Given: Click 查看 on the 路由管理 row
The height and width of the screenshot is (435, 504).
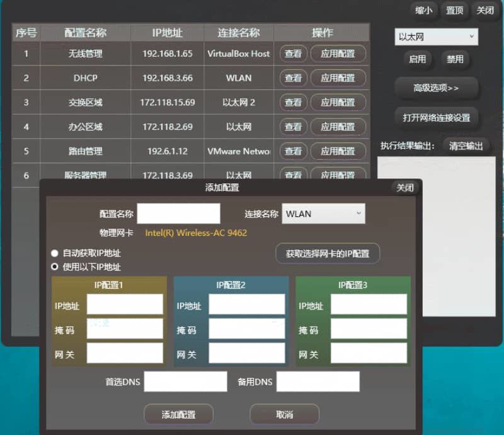Looking at the screenshot, I should click(293, 151).
